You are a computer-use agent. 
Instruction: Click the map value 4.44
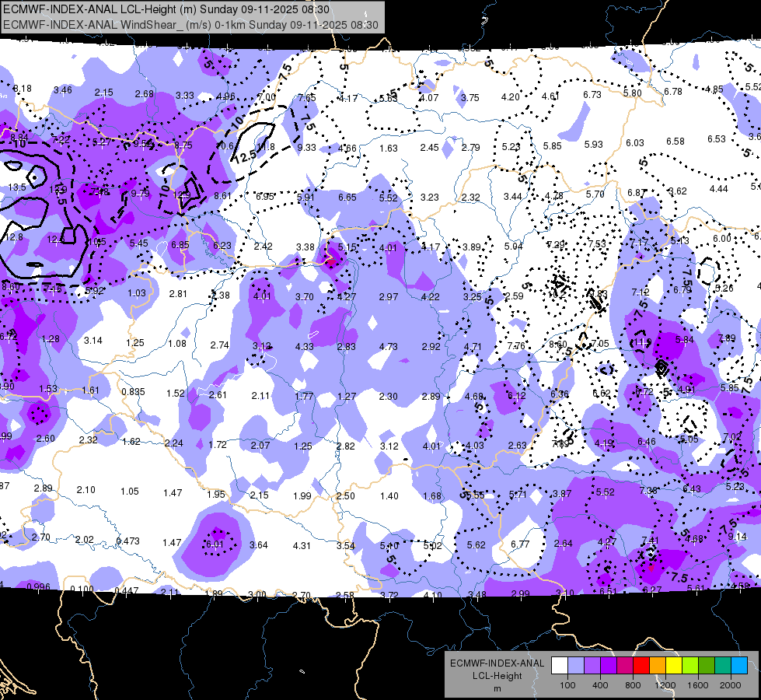pyautogui.click(x=719, y=189)
